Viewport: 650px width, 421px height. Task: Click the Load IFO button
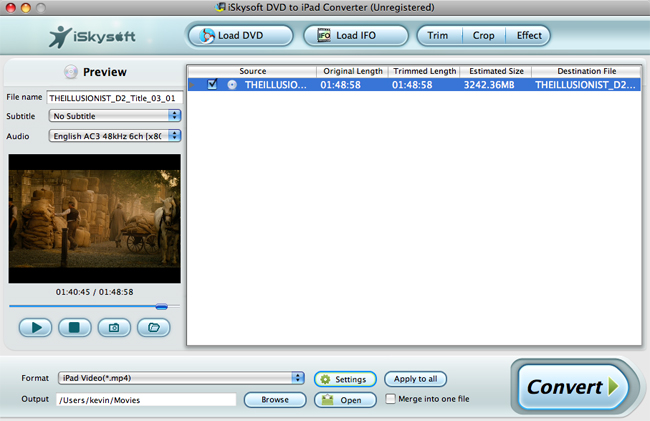pos(356,36)
